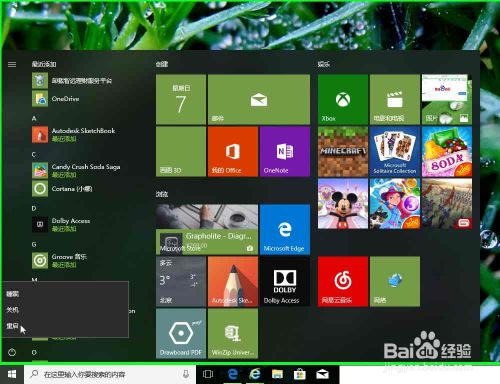Click the letter A list header
The image size is (500, 384).
point(34,119)
